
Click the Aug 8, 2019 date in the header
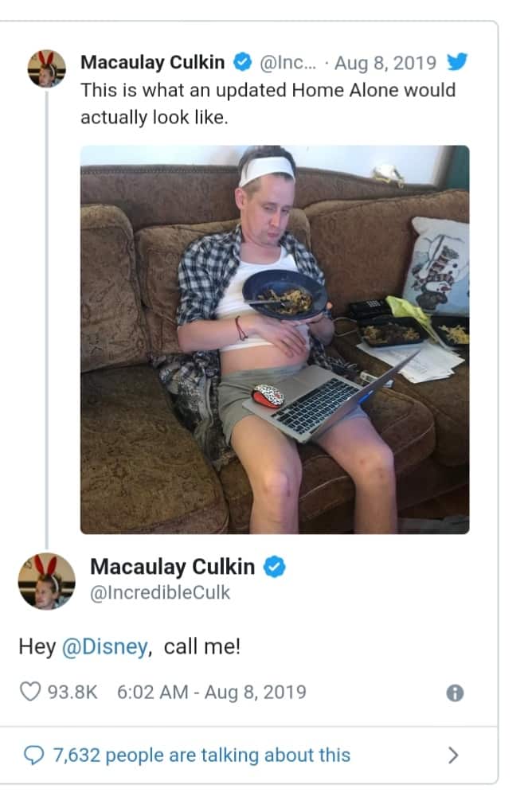click(x=385, y=63)
